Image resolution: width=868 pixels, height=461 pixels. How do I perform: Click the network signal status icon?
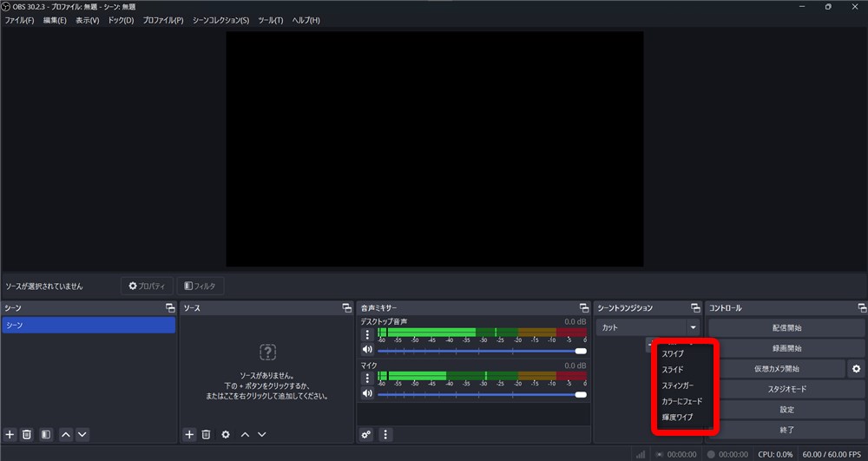(641, 454)
